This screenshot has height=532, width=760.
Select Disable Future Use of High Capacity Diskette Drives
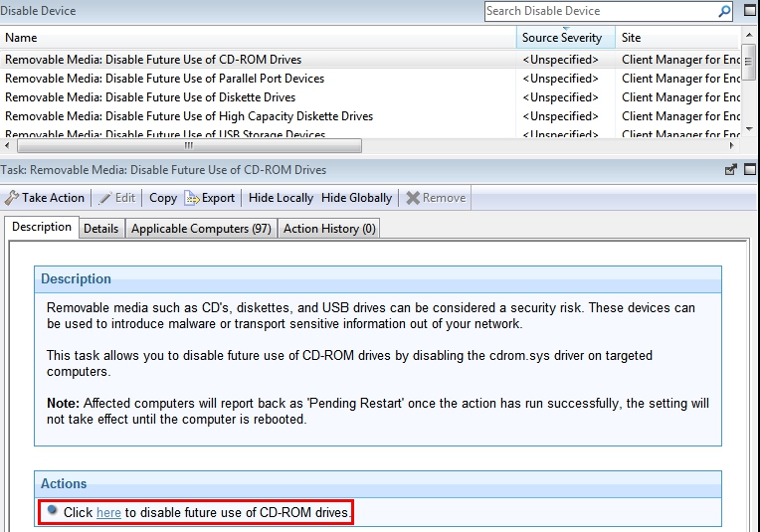coord(370,115)
